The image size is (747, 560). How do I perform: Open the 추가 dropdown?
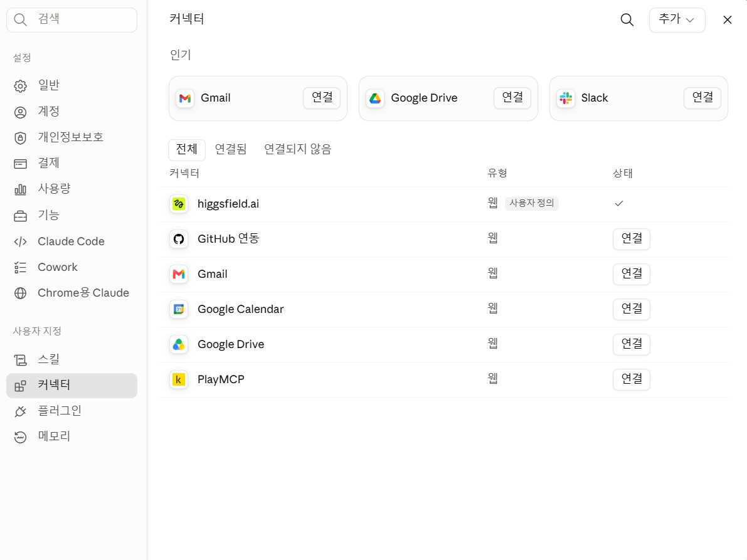pyautogui.click(x=677, y=20)
